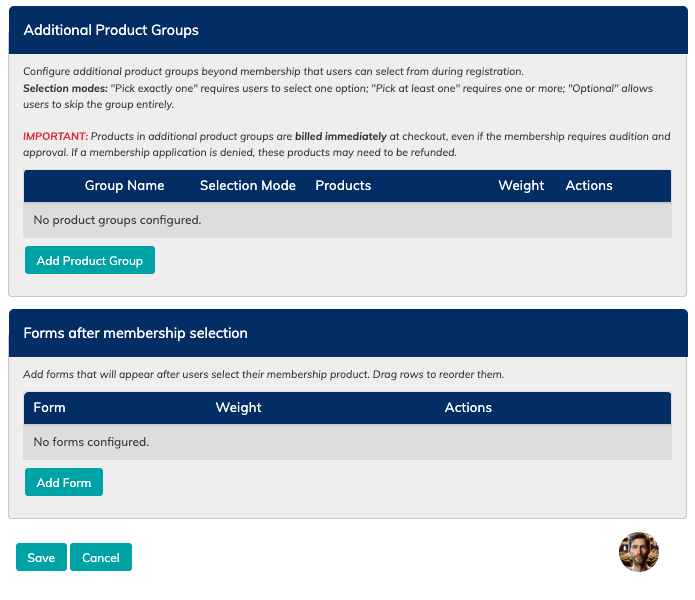Click the bold 'Selection modes:' label

(66, 88)
